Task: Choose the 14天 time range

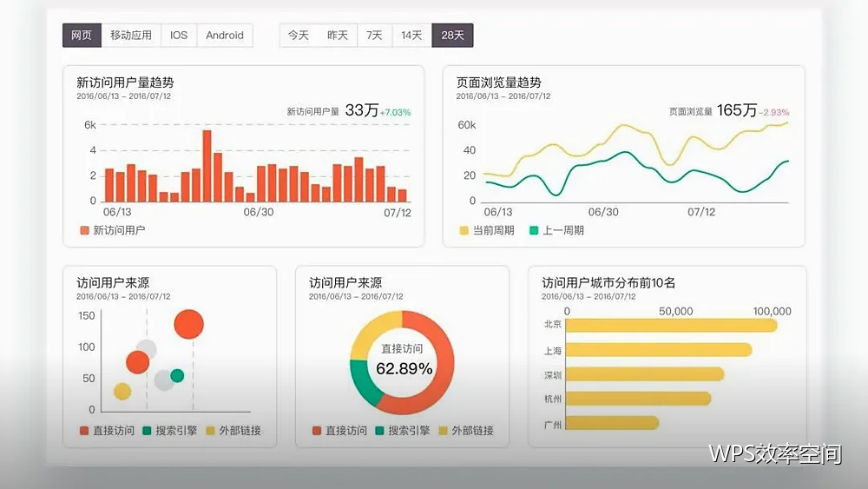Action: coord(411,36)
